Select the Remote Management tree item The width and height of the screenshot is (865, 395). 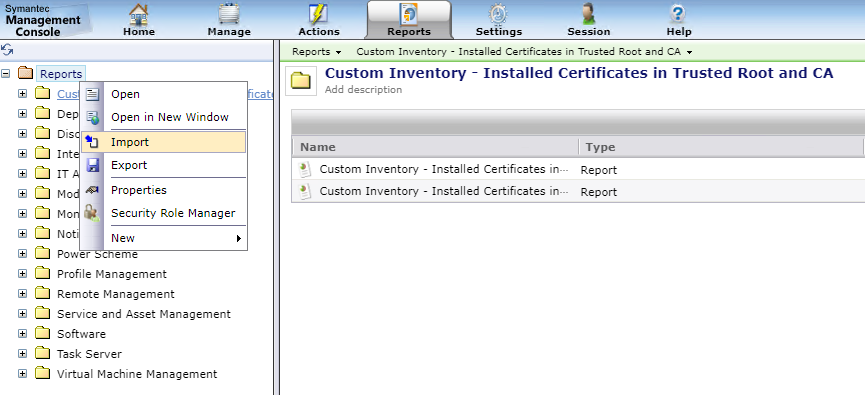(x=116, y=294)
